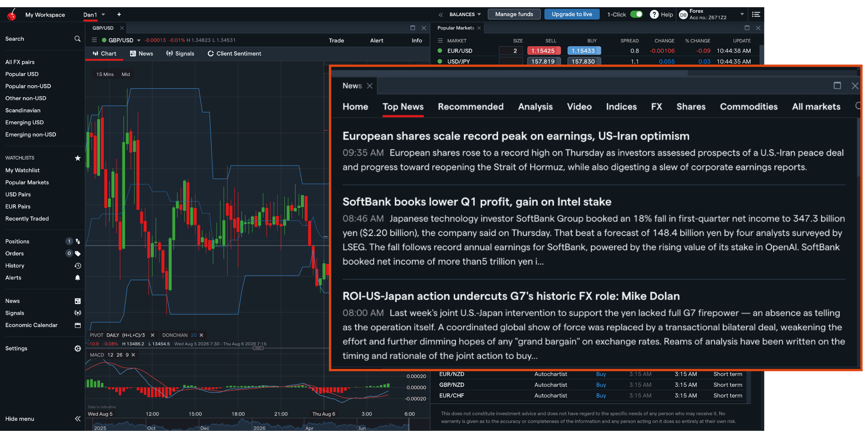Change the Mid price type selector
The width and height of the screenshot is (868, 431).
click(126, 74)
